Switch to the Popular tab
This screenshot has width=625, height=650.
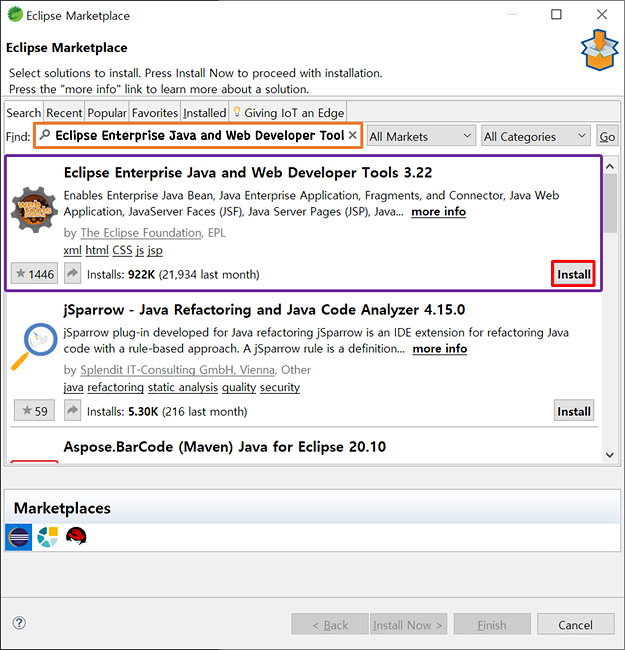[107, 113]
